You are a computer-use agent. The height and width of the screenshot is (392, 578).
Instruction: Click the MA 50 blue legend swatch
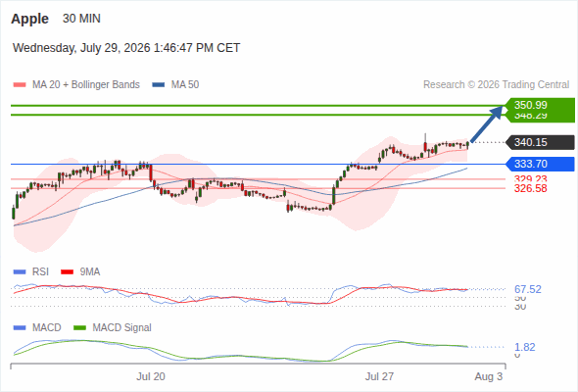click(158, 85)
